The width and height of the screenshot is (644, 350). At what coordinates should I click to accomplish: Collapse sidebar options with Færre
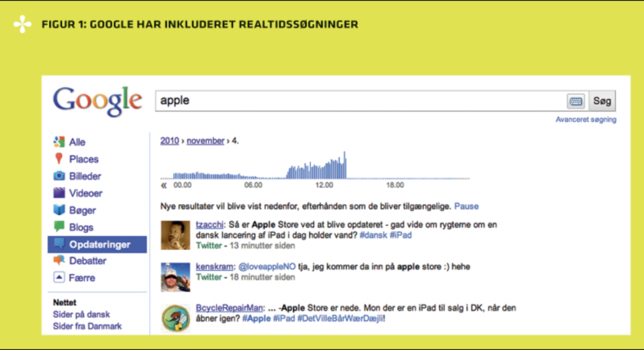[x=82, y=278]
